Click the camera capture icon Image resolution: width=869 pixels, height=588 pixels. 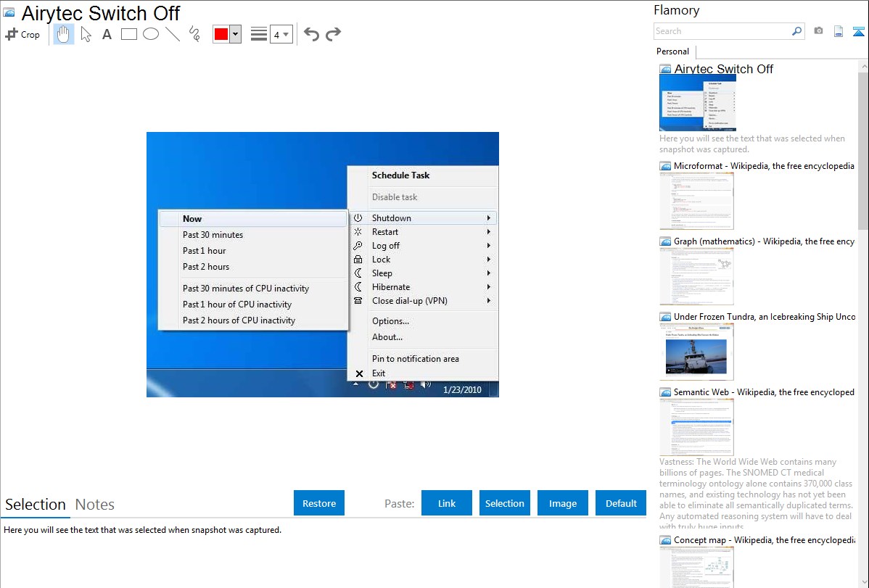[818, 31]
